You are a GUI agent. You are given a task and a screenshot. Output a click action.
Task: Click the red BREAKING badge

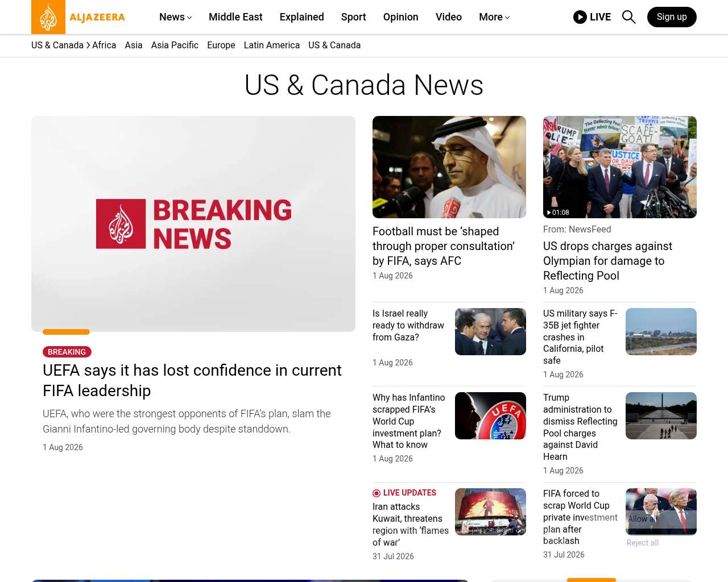67,352
